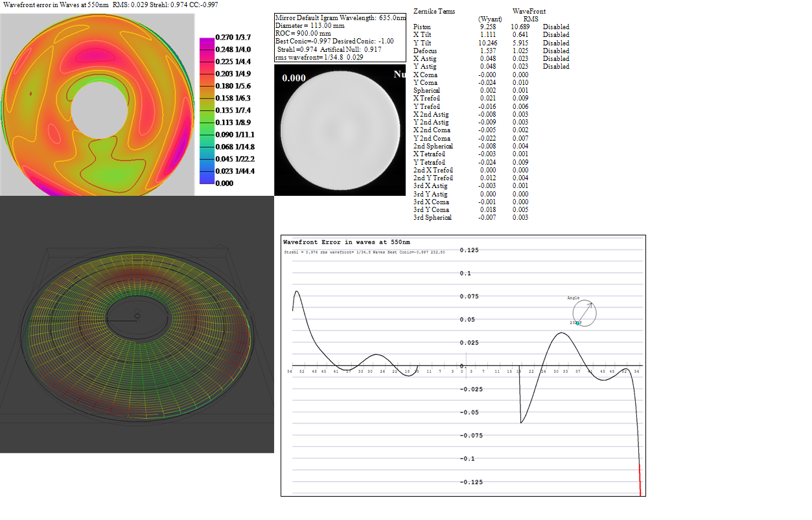Viewport: 812px width, 520px height.
Task: Click the "Wavefront error in Waves at 550nm" header
Action: click(56, 5)
